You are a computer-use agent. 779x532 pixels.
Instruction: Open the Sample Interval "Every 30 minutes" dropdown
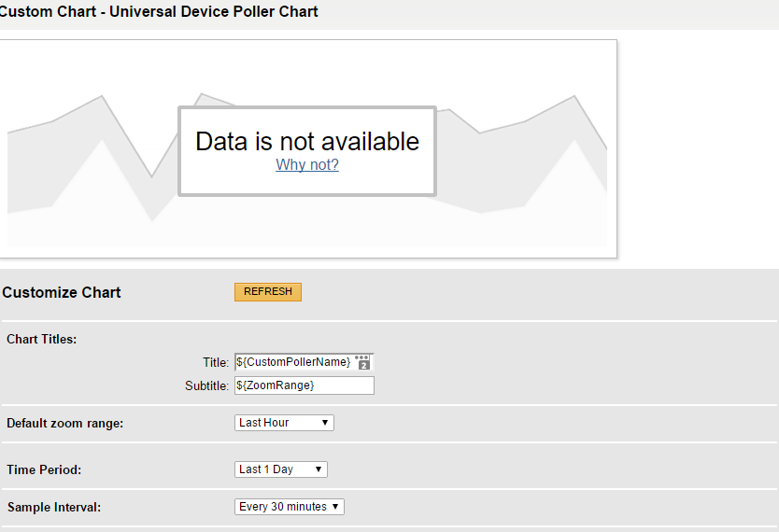(x=290, y=507)
